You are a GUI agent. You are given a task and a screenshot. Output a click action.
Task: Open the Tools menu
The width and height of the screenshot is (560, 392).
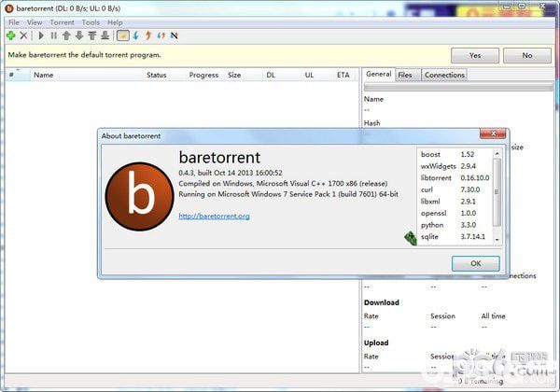[91, 22]
